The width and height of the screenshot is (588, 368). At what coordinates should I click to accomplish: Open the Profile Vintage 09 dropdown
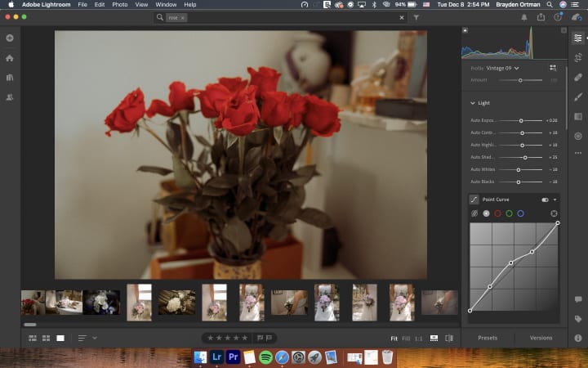tap(502, 68)
